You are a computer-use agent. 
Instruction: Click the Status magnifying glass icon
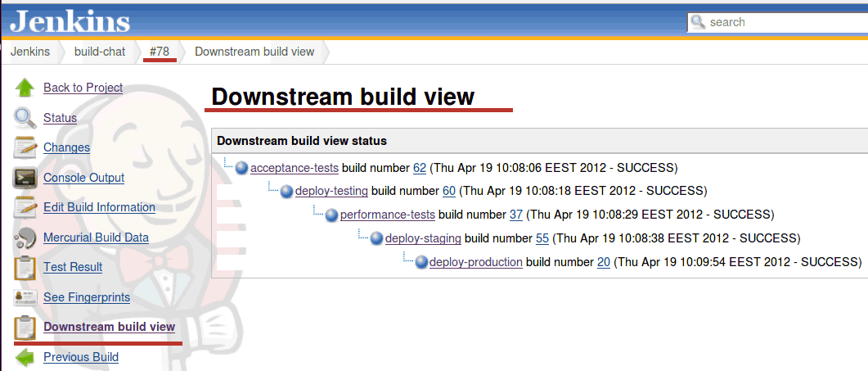click(25, 118)
